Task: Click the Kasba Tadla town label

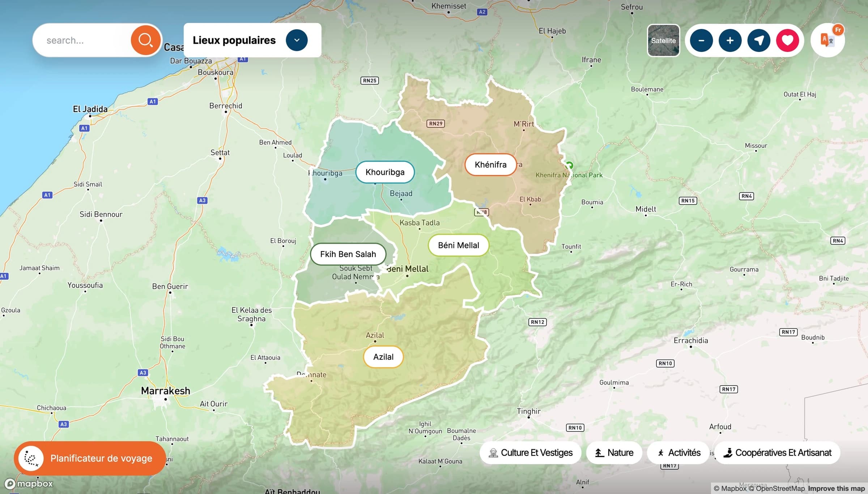Action: click(420, 223)
